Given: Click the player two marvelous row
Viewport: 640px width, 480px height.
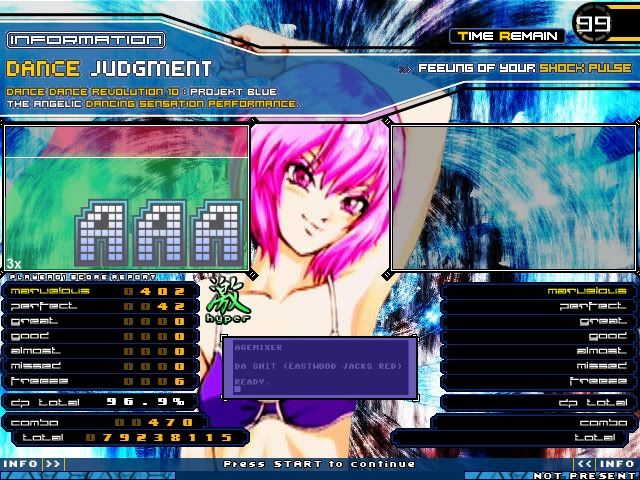Looking at the screenshot, I should pyautogui.click(x=539, y=291).
